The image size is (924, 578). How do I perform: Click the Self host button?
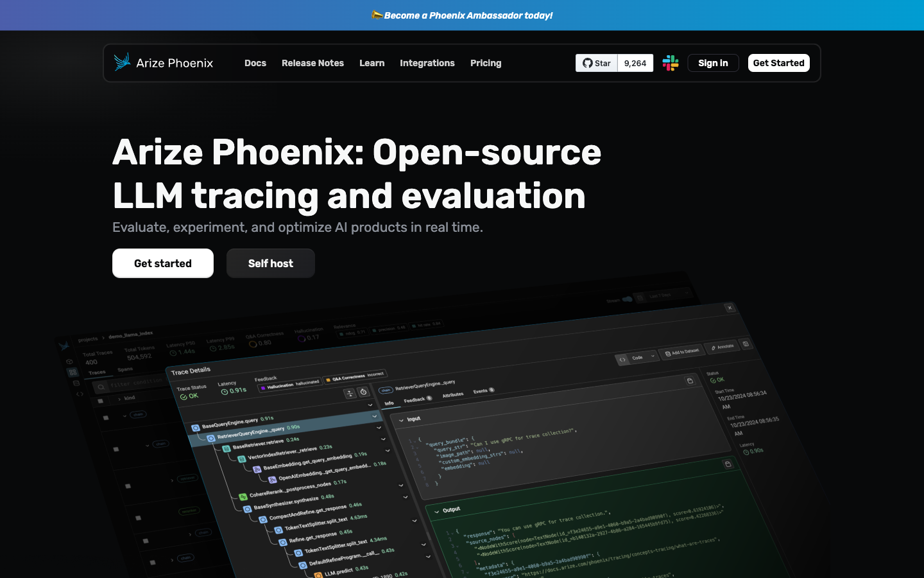pos(270,263)
